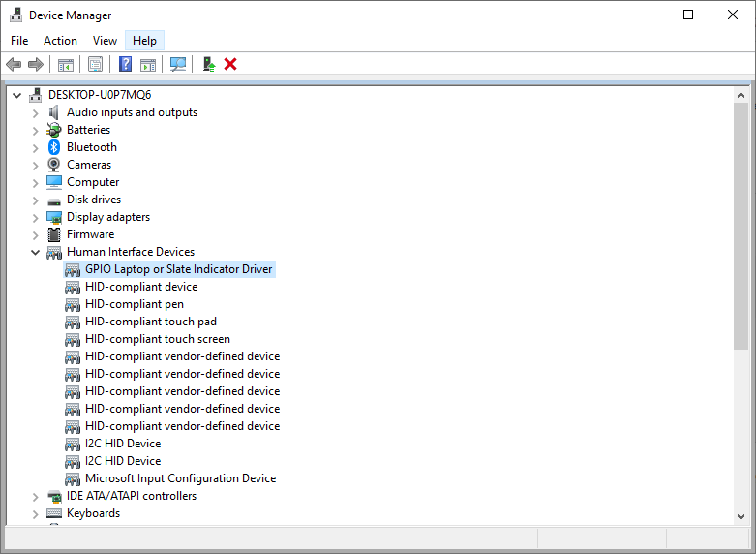Click the blue Help question-mark icon
The image size is (756, 554).
point(126,64)
